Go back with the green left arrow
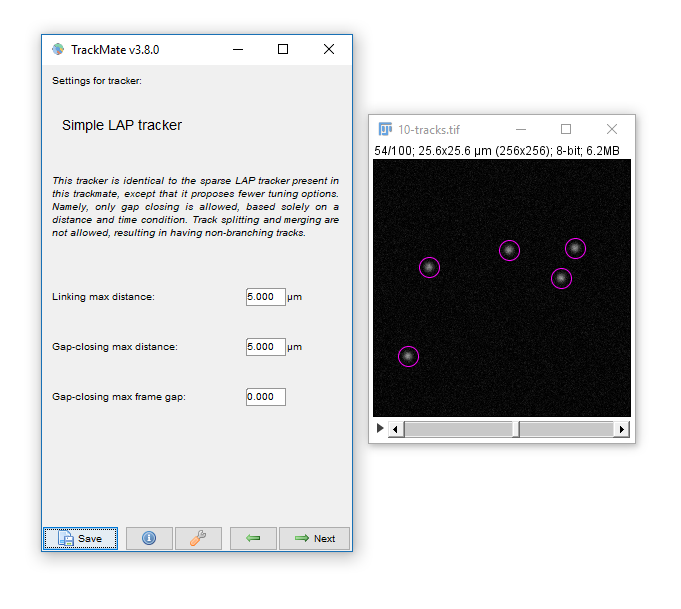The width and height of the screenshot is (681, 609). pos(253,538)
